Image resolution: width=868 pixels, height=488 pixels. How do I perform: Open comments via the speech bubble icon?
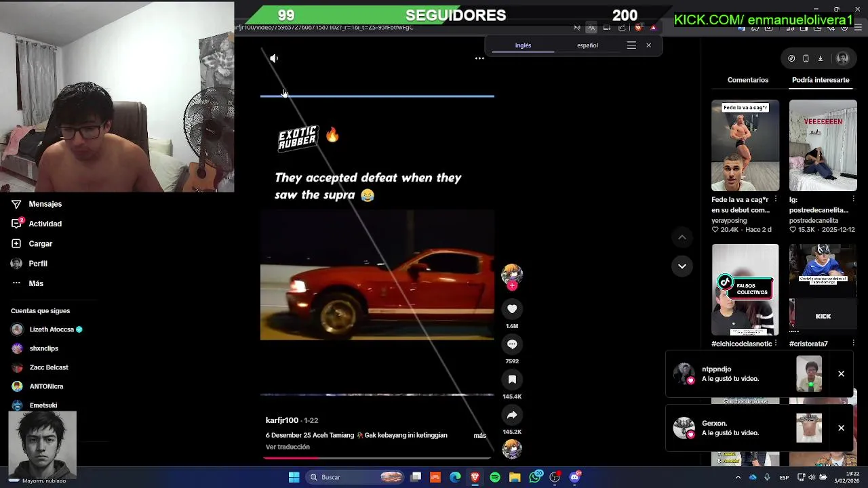[x=512, y=344]
